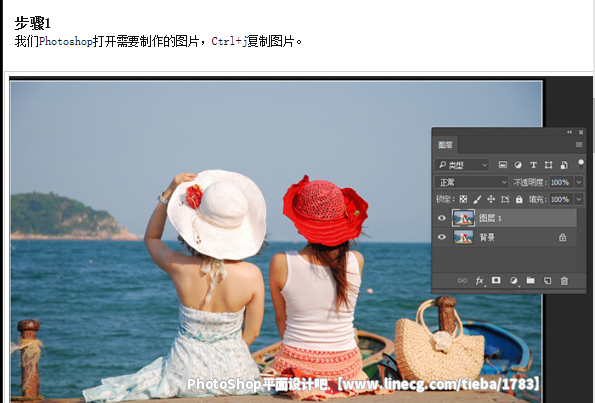The height and width of the screenshot is (403, 595).
Task: Open the Layers panel menu
Action: point(579,145)
